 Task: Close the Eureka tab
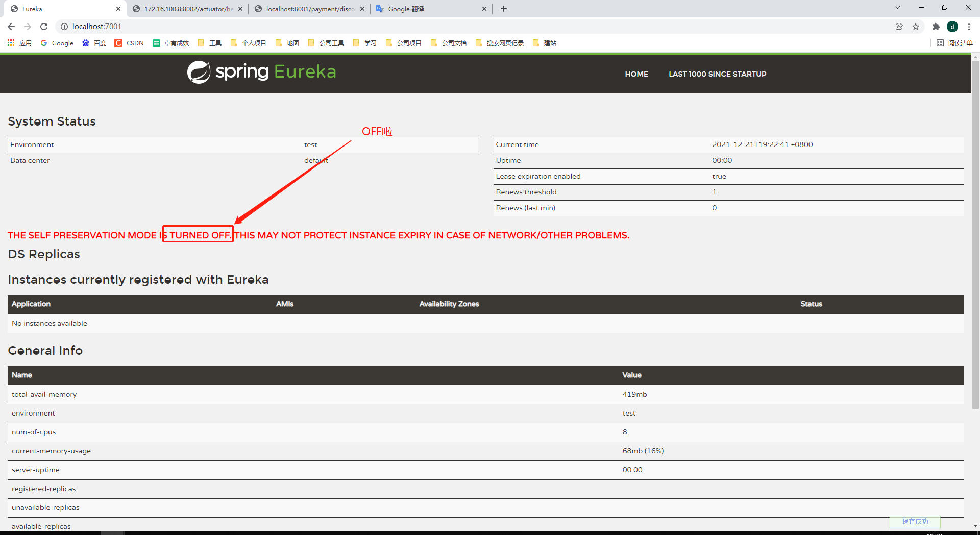pos(118,9)
